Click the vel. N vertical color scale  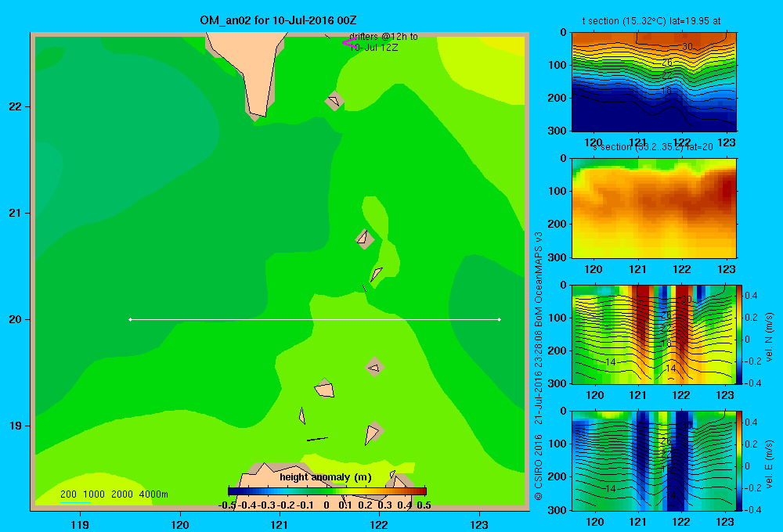pyautogui.click(x=739, y=334)
